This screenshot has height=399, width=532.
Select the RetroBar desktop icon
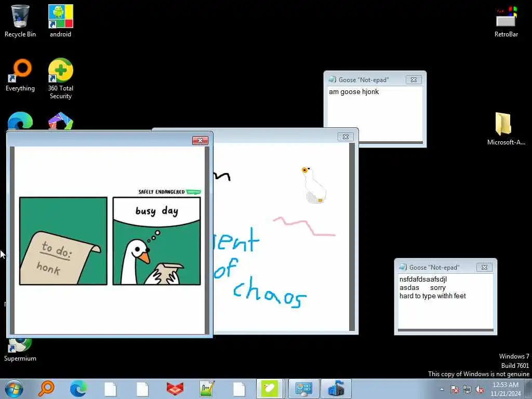[506, 21]
